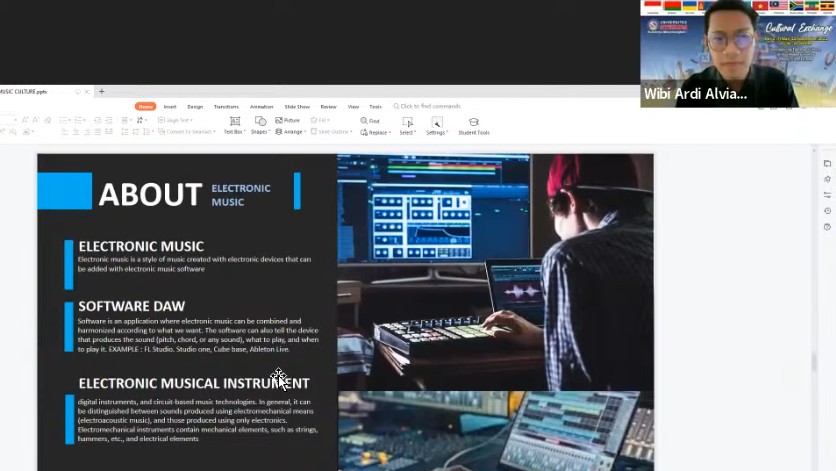Click the Clear Formatting eraser icon
This screenshot has width=836, height=471.
(x=48, y=121)
